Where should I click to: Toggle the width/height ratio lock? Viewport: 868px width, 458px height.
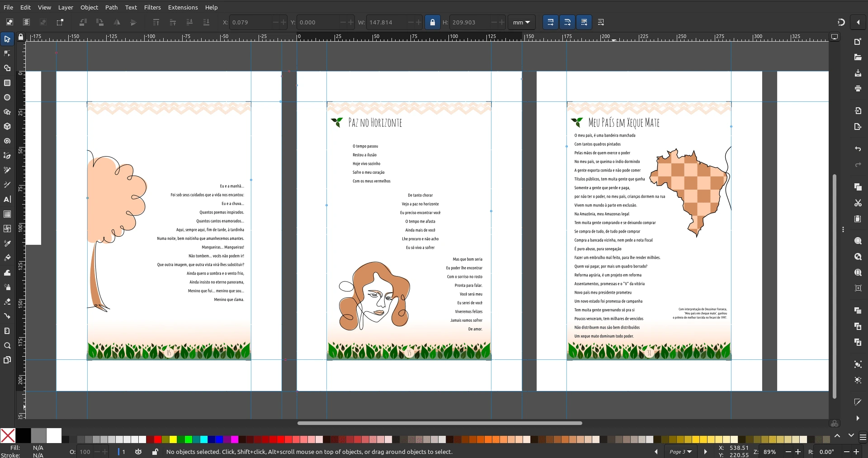click(x=433, y=22)
